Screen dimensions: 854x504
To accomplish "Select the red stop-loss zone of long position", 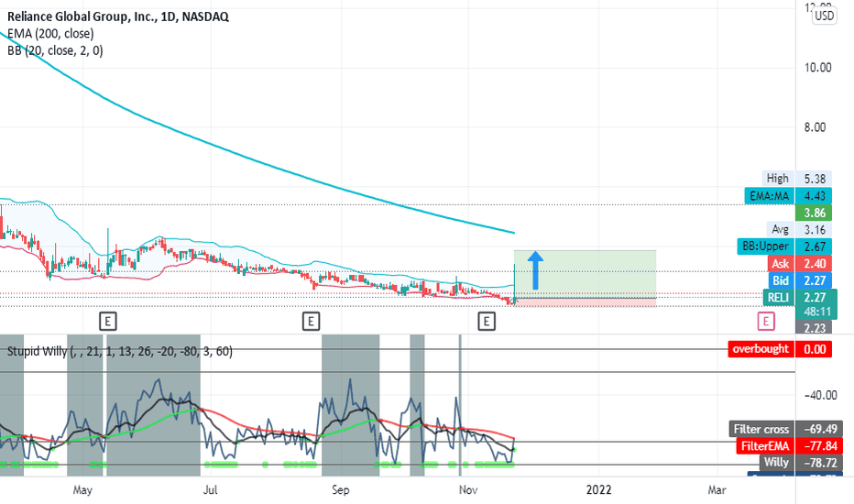I will coord(585,302).
